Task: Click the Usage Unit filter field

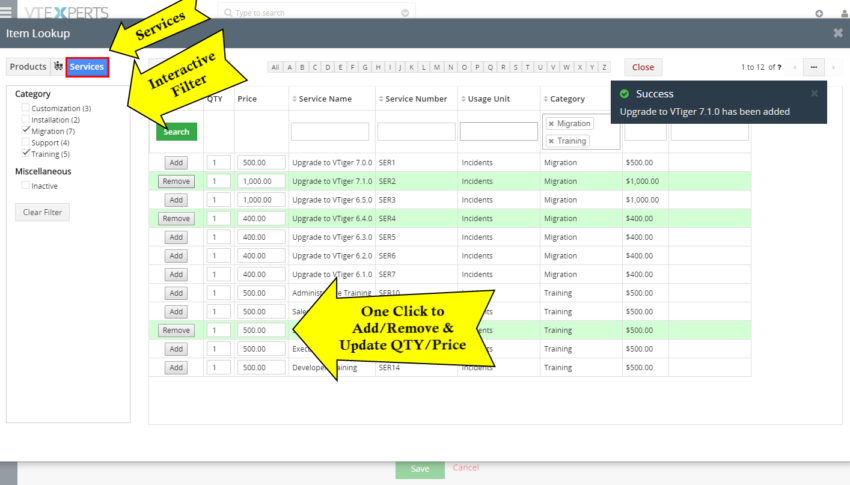Action: tap(499, 132)
